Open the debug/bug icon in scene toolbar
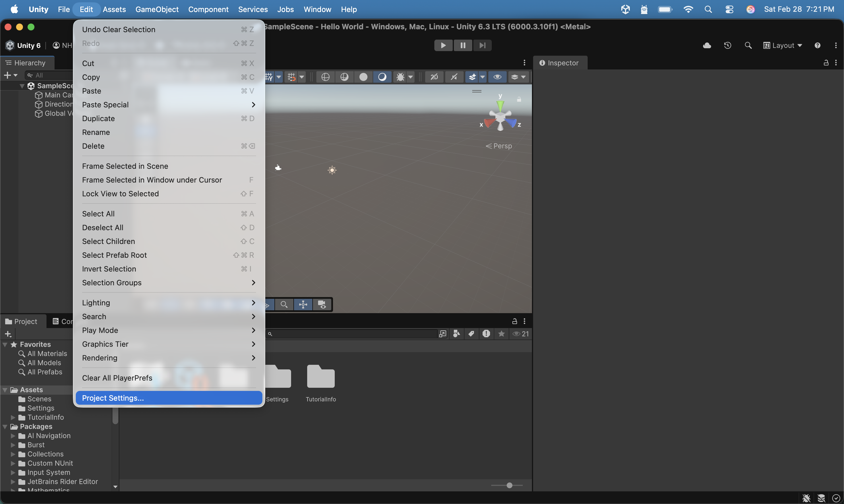The height and width of the screenshot is (504, 844). tap(401, 77)
